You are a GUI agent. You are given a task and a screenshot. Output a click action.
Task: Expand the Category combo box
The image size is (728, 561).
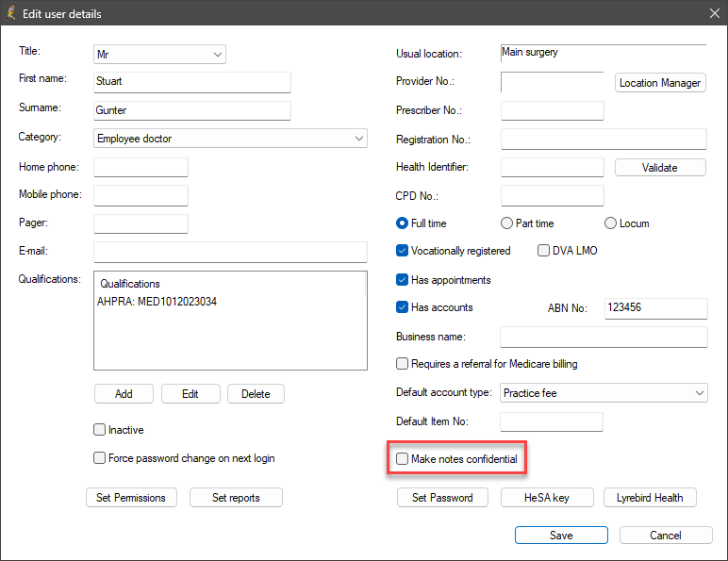230,139
